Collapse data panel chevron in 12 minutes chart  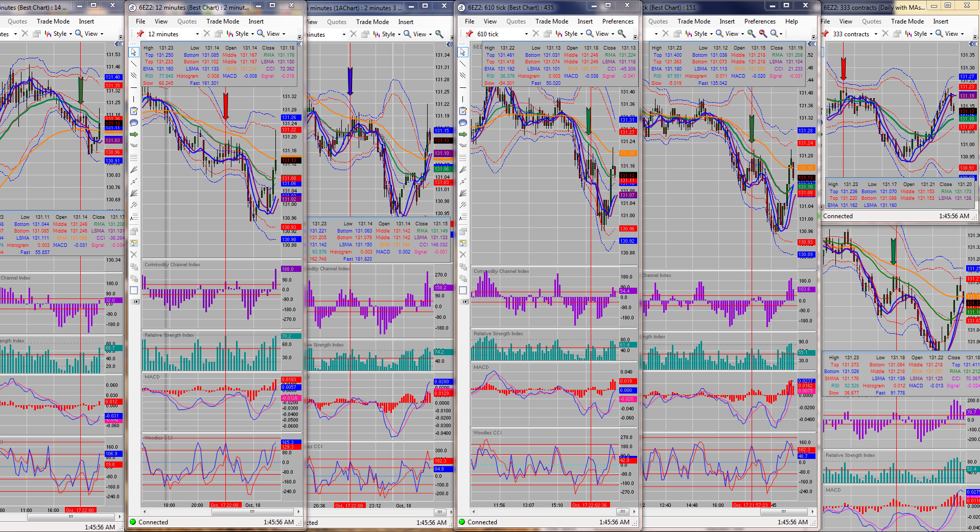coord(299,44)
